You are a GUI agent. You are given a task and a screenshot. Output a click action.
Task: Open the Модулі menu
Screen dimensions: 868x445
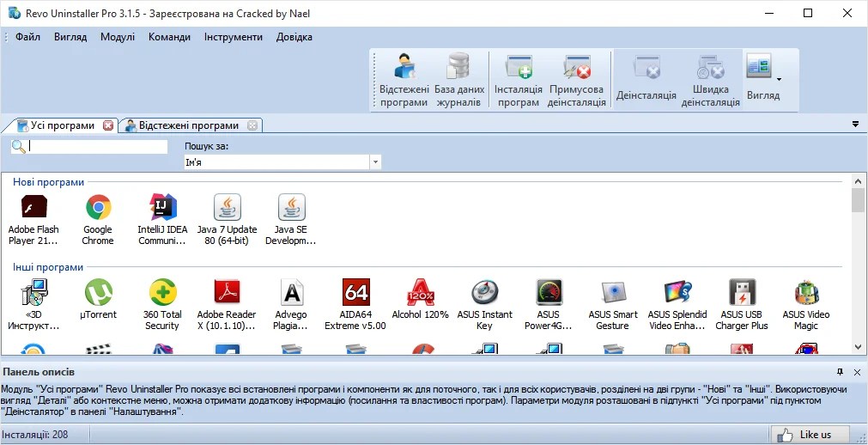(x=118, y=37)
